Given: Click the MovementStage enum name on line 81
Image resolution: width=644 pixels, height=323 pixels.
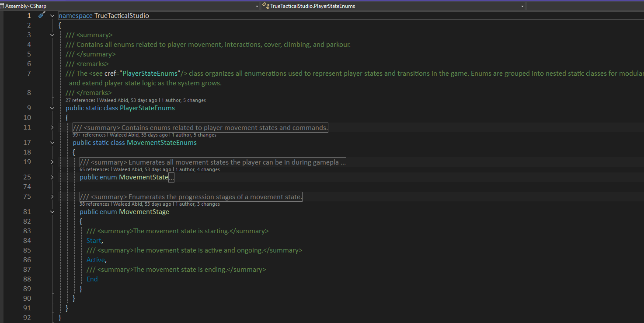Looking at the screenshot, I should [144, 212].
